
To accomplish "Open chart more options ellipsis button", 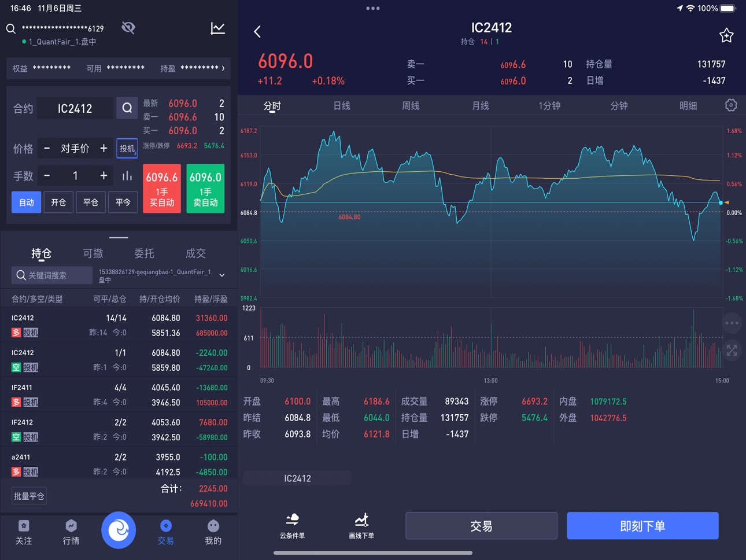I will (732, 323).
